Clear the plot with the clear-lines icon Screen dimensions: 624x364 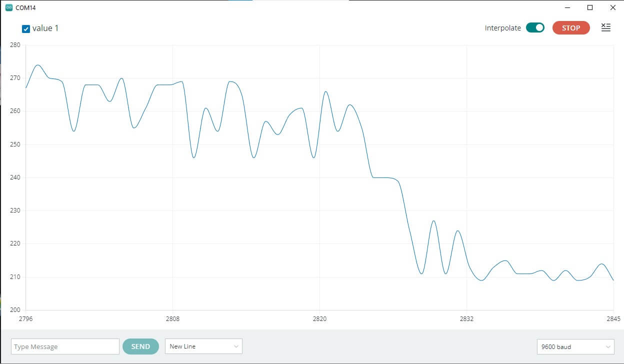[x=605, y=27]
